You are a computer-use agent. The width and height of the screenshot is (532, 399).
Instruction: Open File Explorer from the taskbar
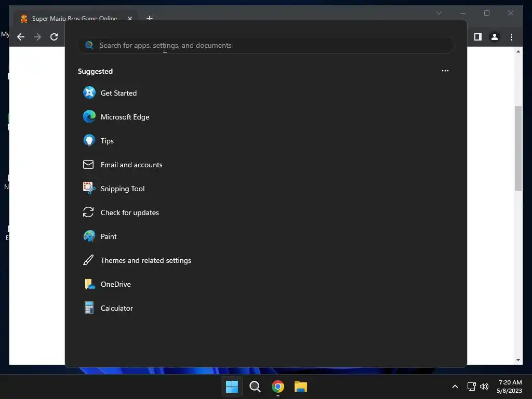pyautogui.click(x=301, y=387)
